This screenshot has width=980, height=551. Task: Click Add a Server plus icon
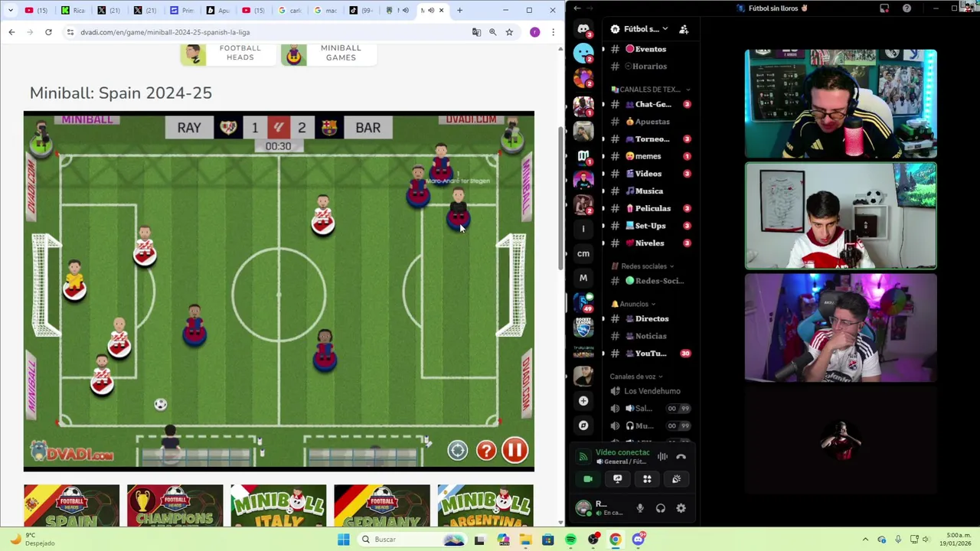click(583, 400)
